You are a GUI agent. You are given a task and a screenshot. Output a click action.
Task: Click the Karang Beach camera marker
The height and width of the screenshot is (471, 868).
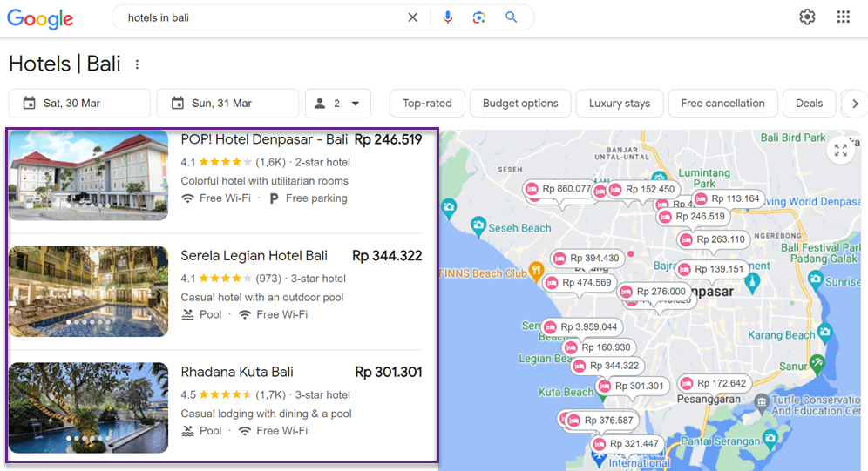(824, 333)
